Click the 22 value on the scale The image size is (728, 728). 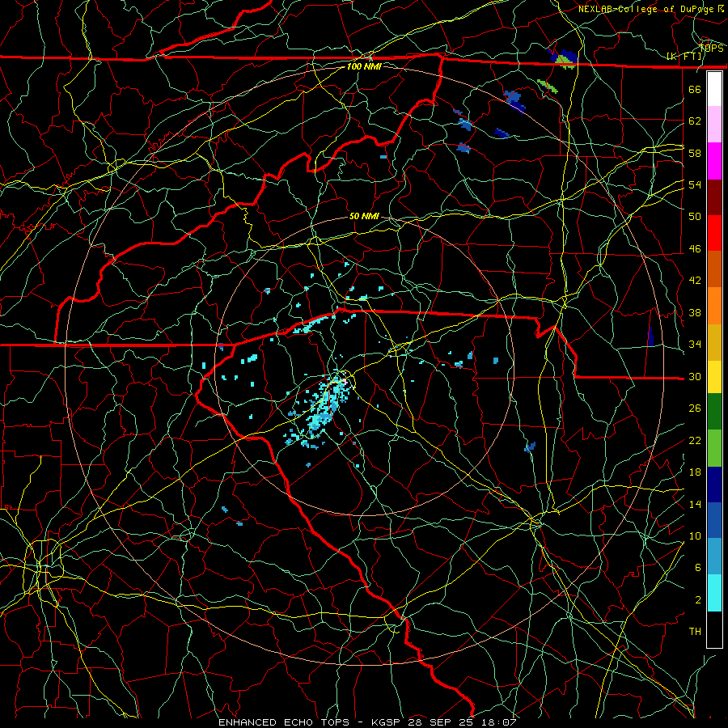click(x=695, y=440)
